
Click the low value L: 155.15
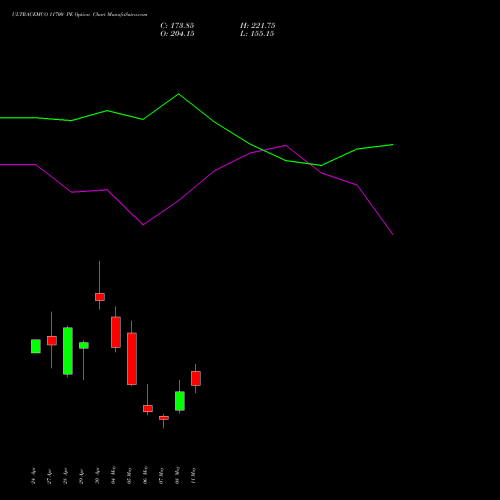pos(257,34)
